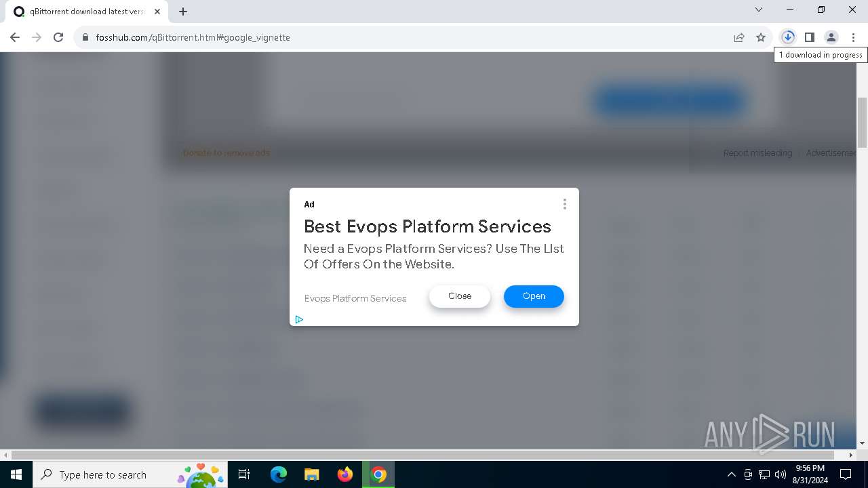The height and width of the screenshot is (488, 868).
Task: Open the downloads in progress bubble
Action: (x=788, y=37)
